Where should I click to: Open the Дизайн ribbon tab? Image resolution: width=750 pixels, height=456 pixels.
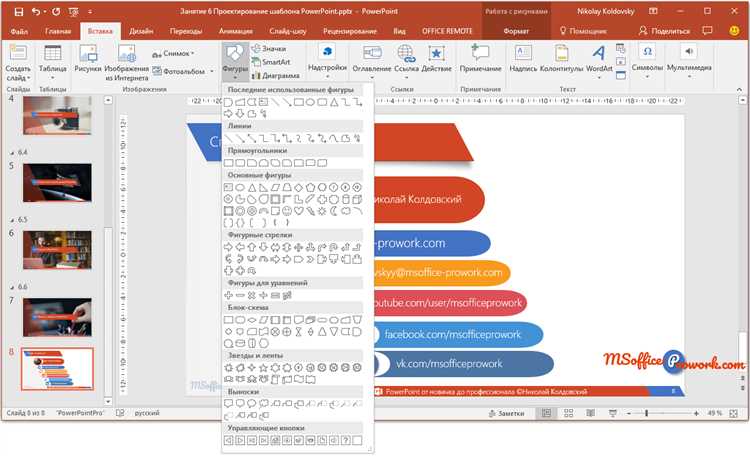pyautogui.click(x=140, y=31)
